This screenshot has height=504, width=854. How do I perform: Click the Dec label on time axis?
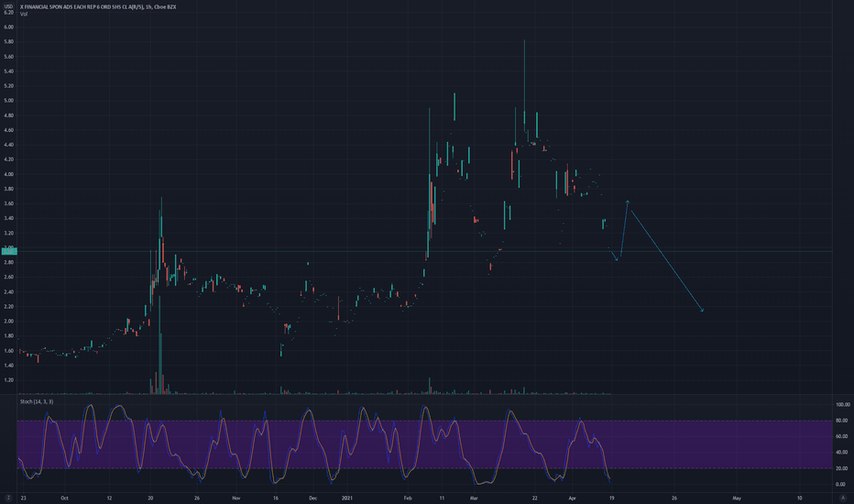(x=312, y=498)
